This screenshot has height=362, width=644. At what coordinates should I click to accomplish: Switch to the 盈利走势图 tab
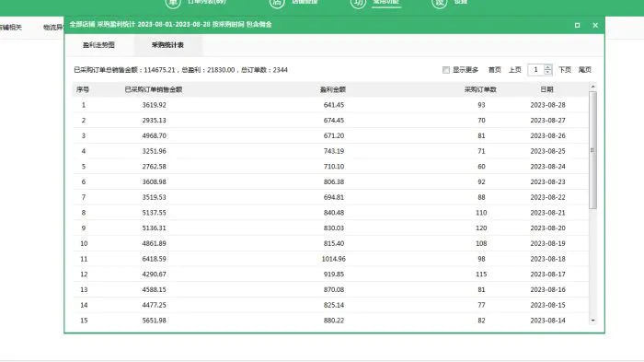pos(98,45)
